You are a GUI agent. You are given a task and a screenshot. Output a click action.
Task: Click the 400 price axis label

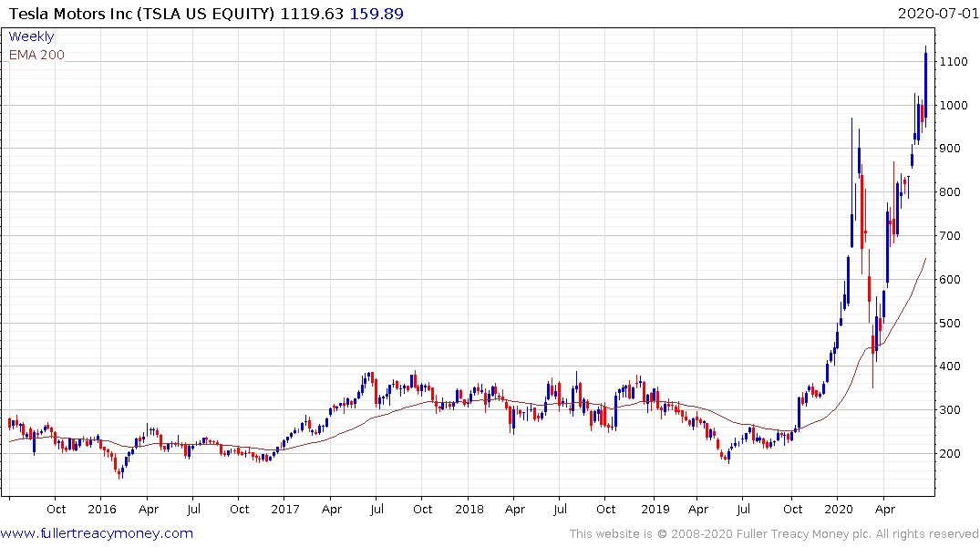[950, 367]
